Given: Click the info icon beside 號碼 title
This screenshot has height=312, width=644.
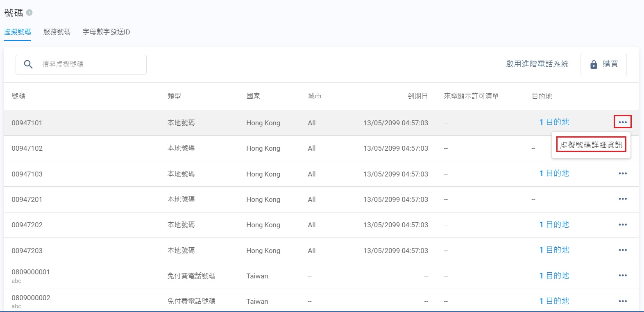Looking at the screenshot, I should 29,13.
